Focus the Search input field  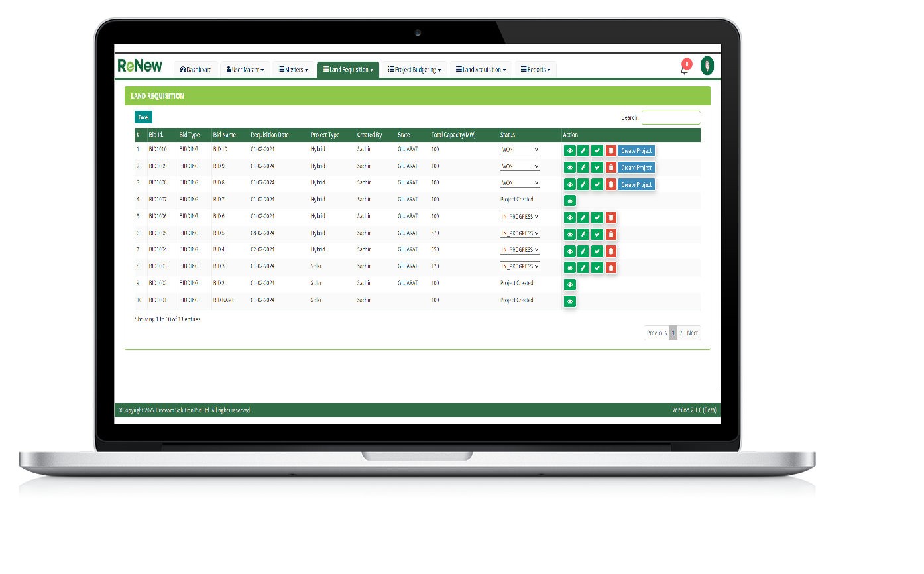(x=670, y=118)
